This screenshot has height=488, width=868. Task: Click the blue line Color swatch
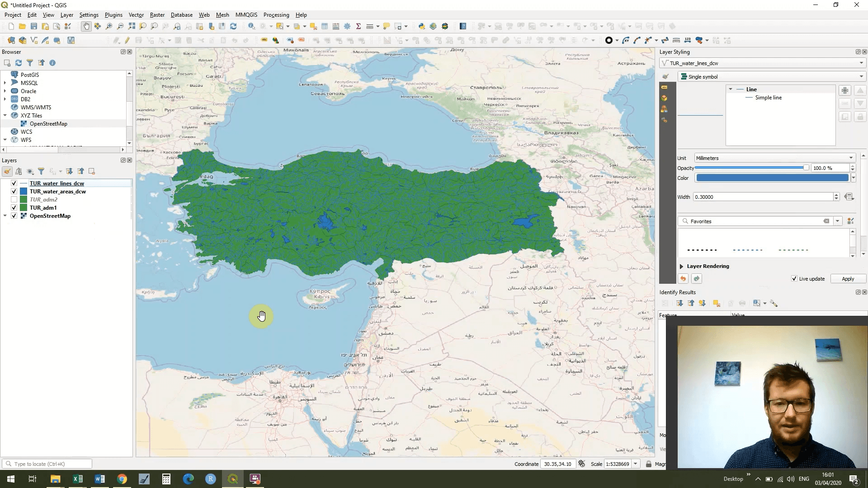point(772,178)
